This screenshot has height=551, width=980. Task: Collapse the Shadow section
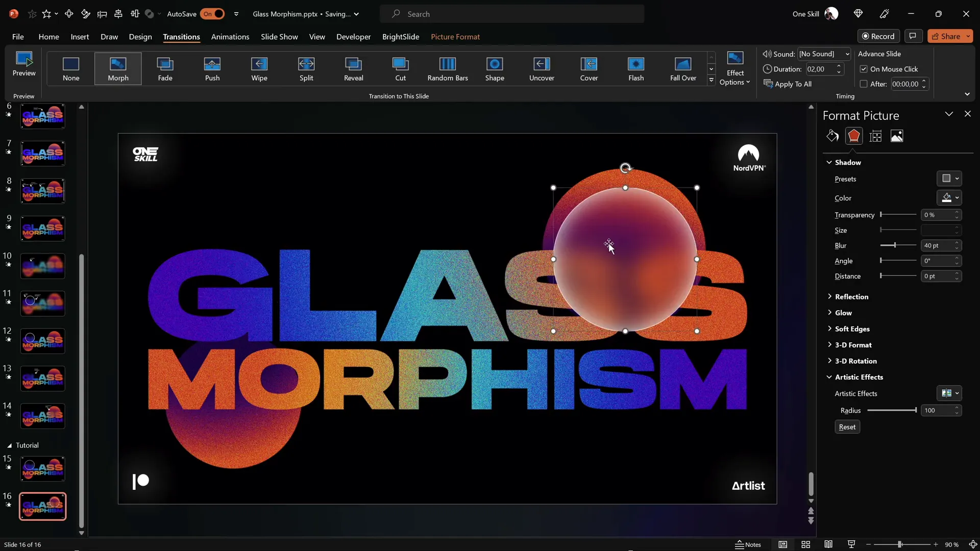pos(829,162)
